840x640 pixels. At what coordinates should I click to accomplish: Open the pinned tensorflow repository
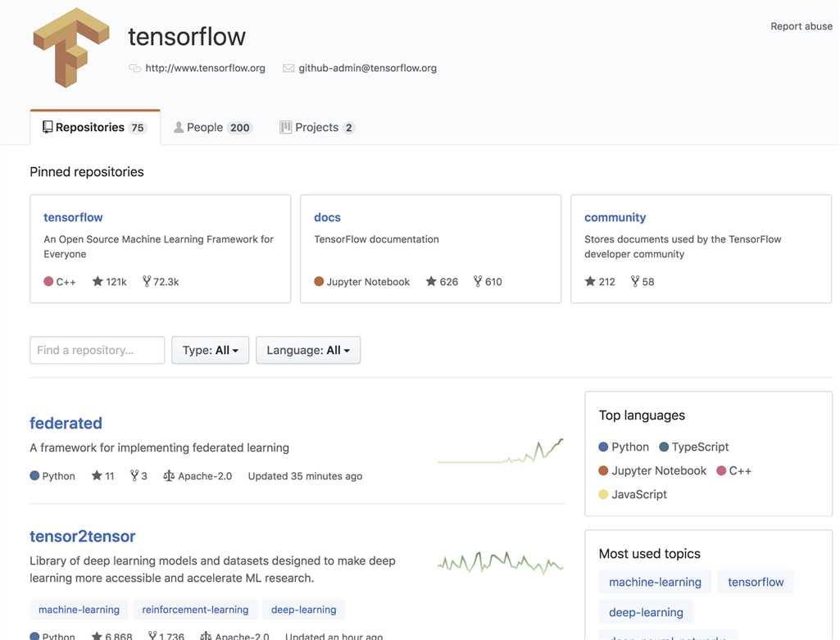(73, 217)
